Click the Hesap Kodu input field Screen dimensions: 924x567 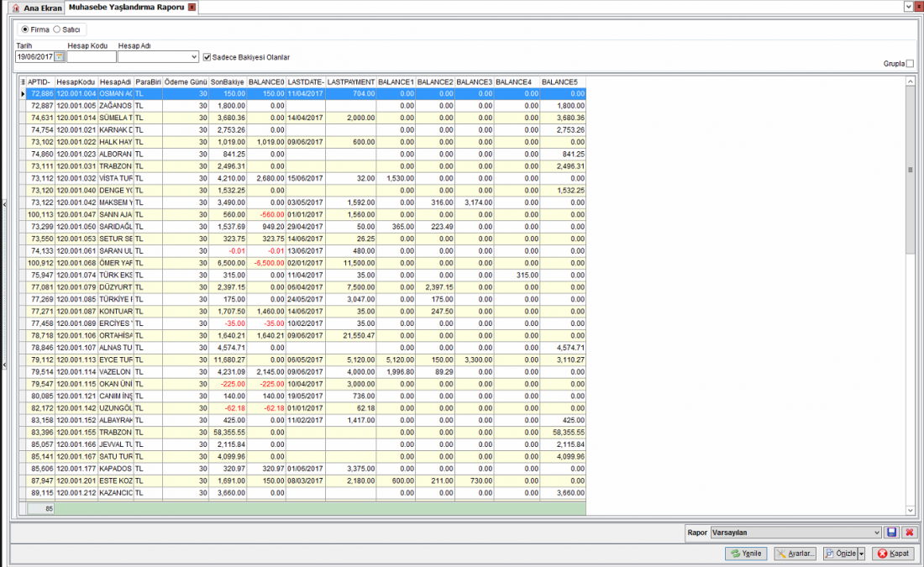[x=92, y=57]
